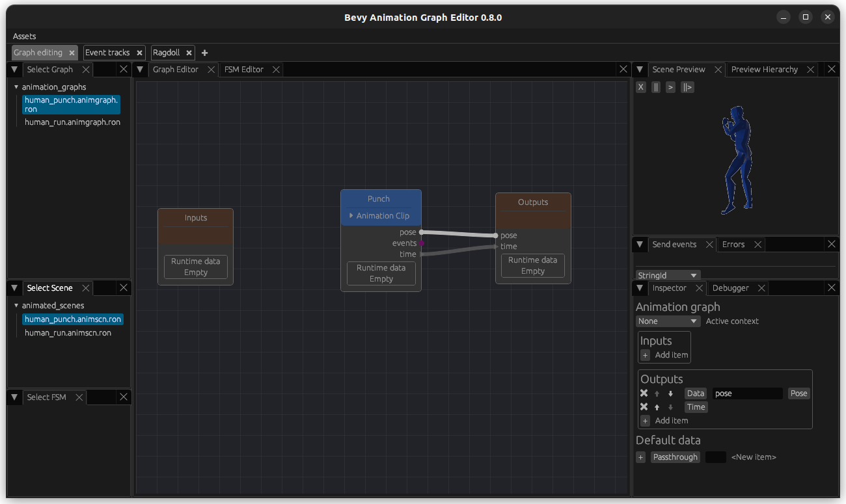Open the Assets menu
The width and height of the screenshot is (846, 504).
[x=24, y=36]
